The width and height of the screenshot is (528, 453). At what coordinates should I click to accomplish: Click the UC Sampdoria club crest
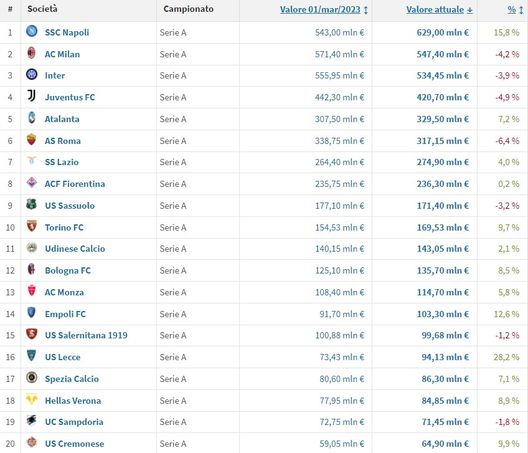[x=32, y=421]
